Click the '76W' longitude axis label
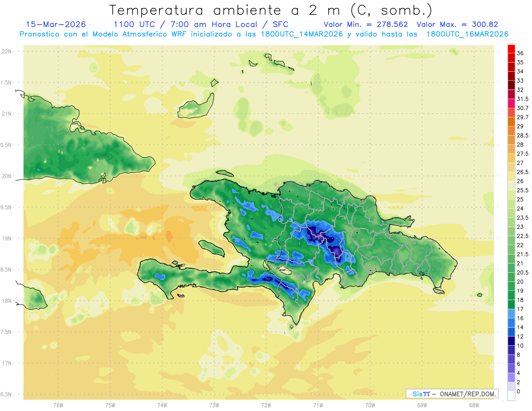The width and height of the screenshot is (532, 411). [x=58, y=405]
